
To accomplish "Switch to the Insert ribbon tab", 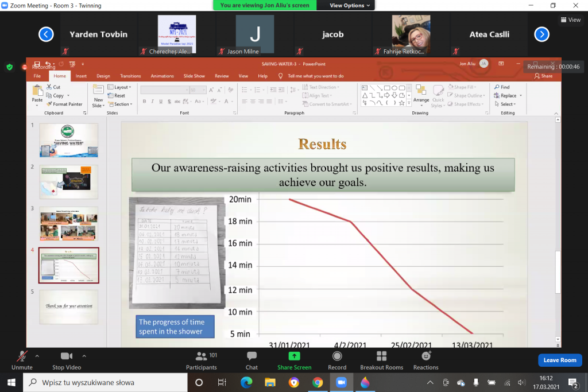I will coord(81,76).
